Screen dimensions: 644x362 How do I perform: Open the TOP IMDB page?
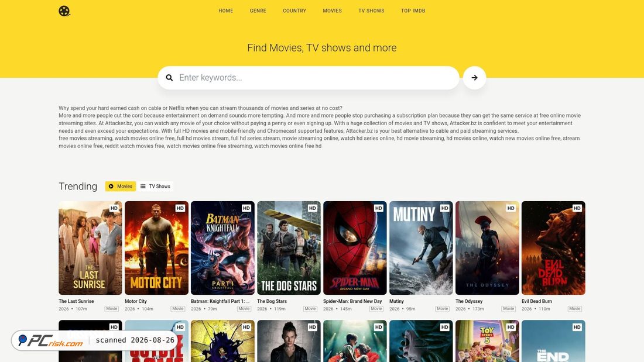pyautogui.click(x=413, y=11)
